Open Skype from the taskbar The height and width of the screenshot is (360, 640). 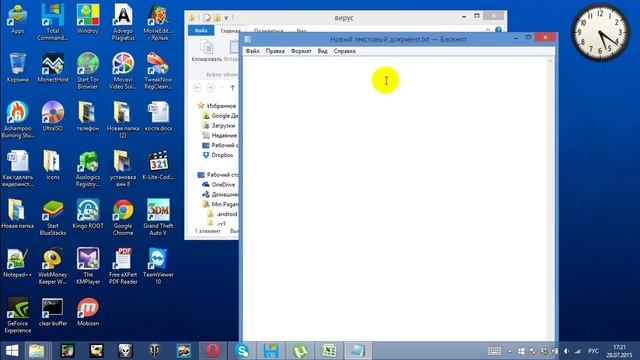tap(242, 351)
